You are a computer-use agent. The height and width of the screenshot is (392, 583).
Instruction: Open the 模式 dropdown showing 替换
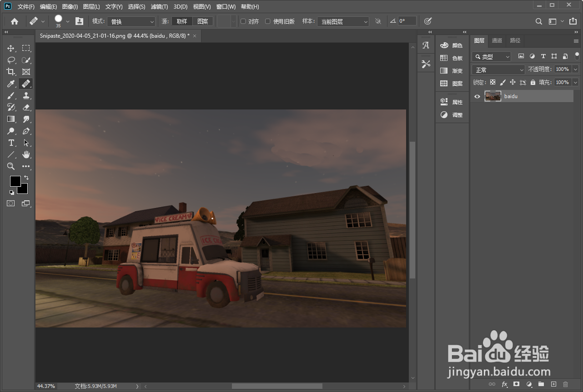[131, 21]
